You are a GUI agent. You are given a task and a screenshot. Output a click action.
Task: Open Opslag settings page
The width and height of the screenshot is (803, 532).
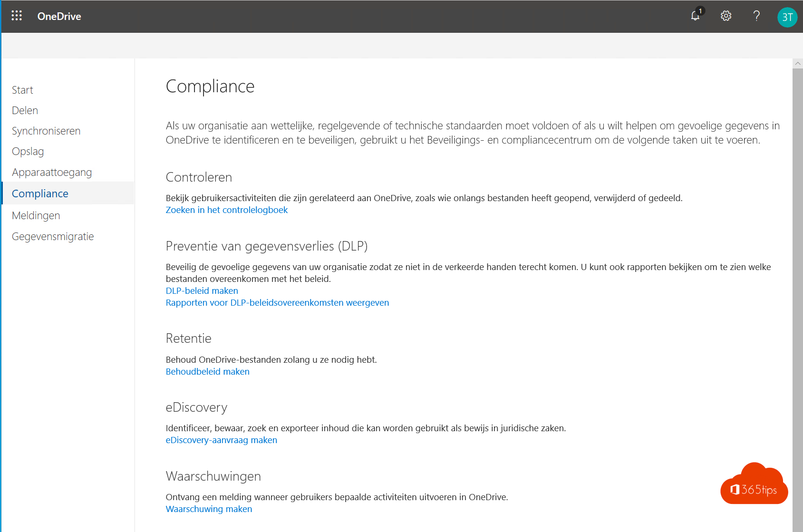28,152
